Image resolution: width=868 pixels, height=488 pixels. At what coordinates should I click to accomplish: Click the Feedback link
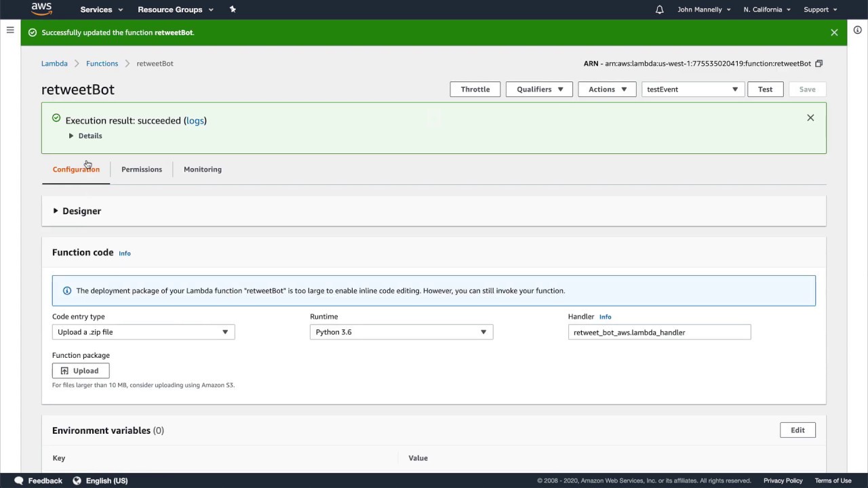45,481
